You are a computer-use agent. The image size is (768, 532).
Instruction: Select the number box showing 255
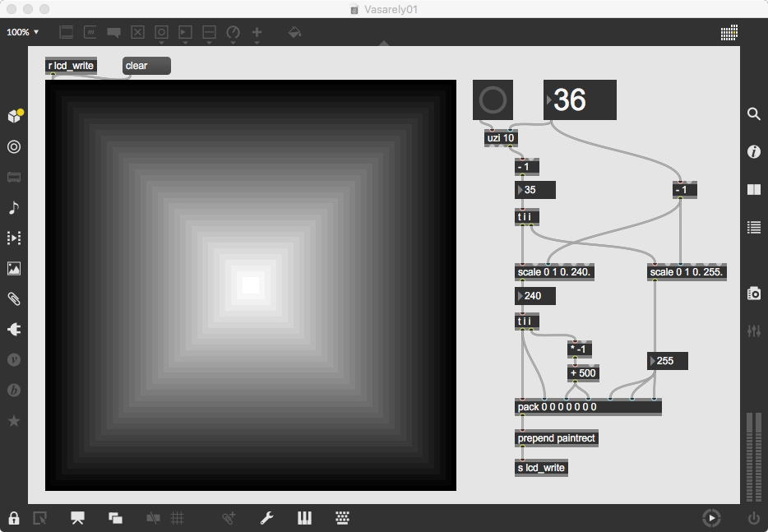(668, 361)
